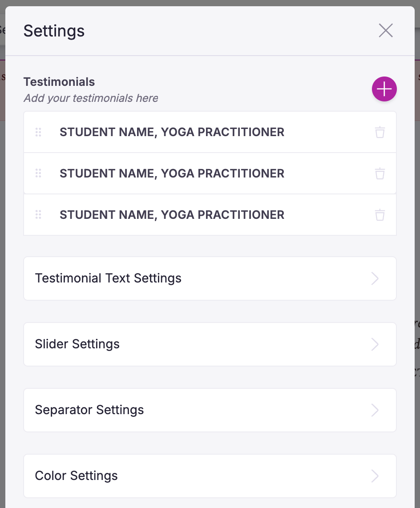Delete the first testimonial with trash icon
This screenshot has width=420, height=508.
click(x=380, y=132)
